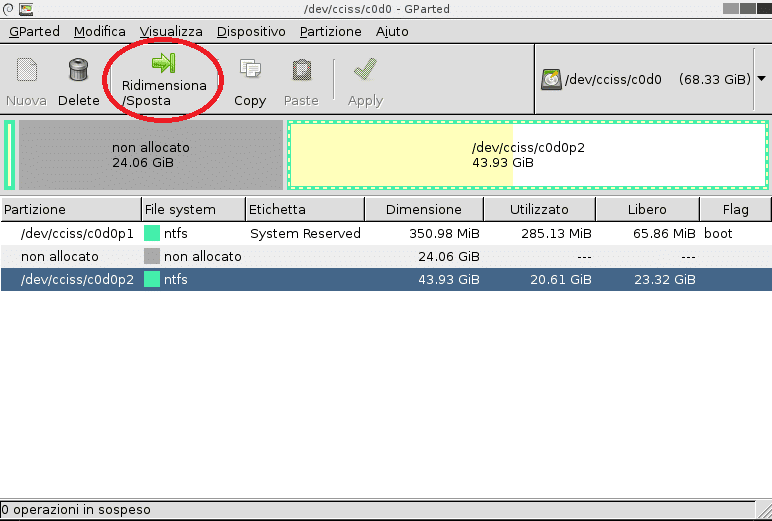The height and width of the screenshot is (521, 772).
Task: Select the unallocated 24.06 GiB graphic block
Action: tap(151, 155)
